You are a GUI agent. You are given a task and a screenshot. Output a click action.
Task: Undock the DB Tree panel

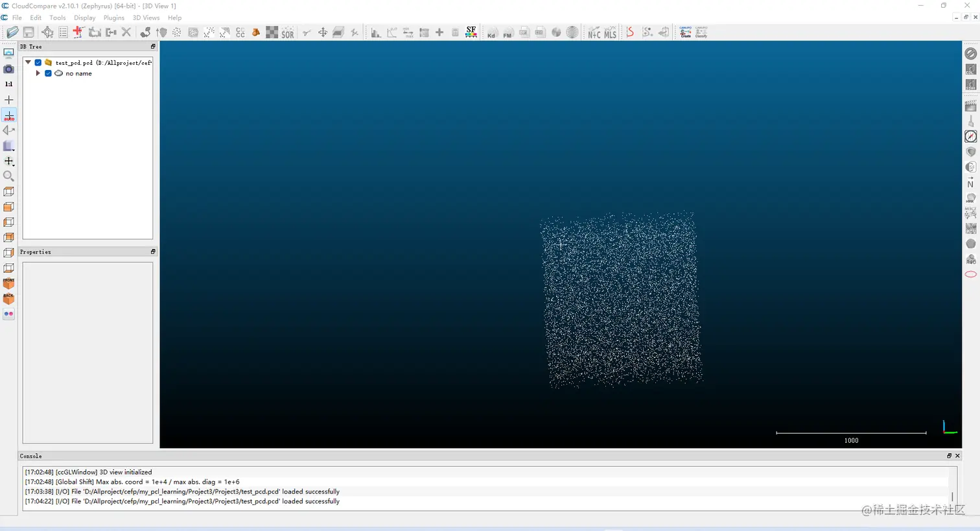tap(153, 46)
